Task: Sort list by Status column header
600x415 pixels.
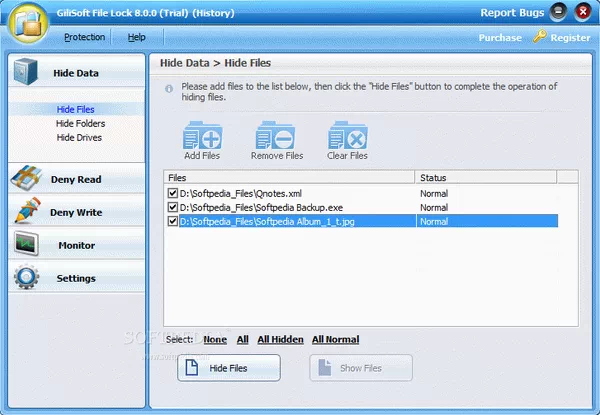Action: (x=433, y=177)
